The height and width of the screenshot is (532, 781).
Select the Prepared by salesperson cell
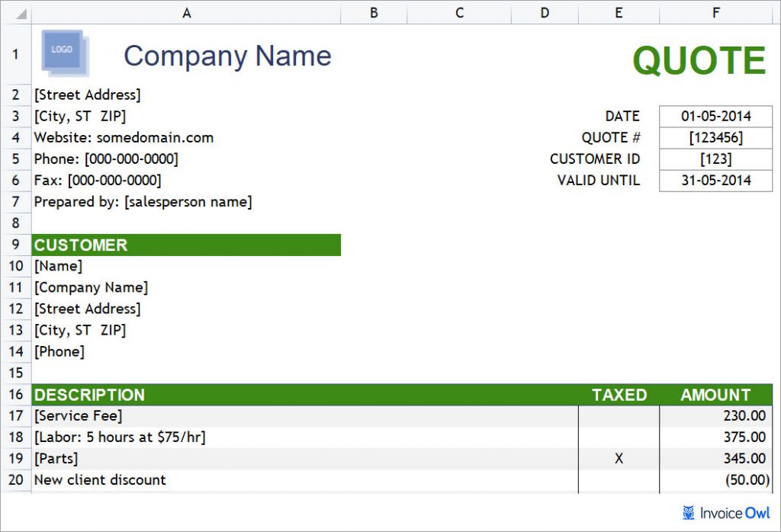(143, 202)
